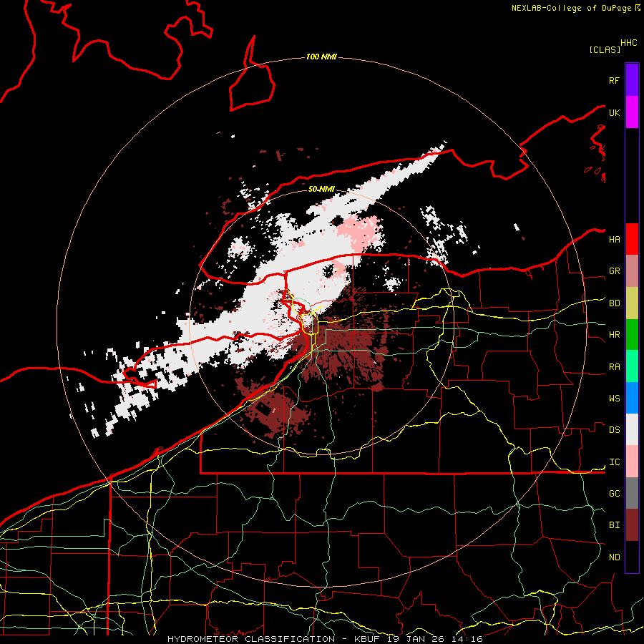Click the DS white legend swatch

click(x=632, y=429)
